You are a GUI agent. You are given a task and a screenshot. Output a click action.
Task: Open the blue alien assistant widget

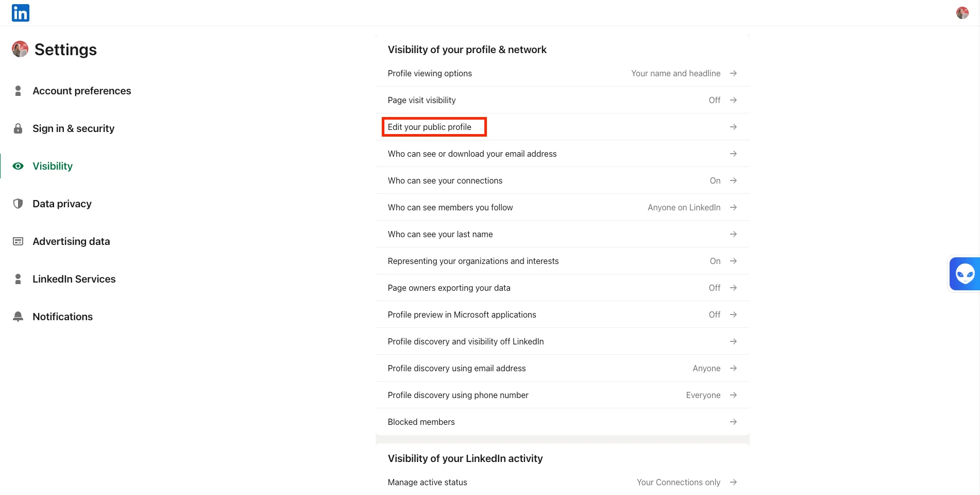[965, 274]
